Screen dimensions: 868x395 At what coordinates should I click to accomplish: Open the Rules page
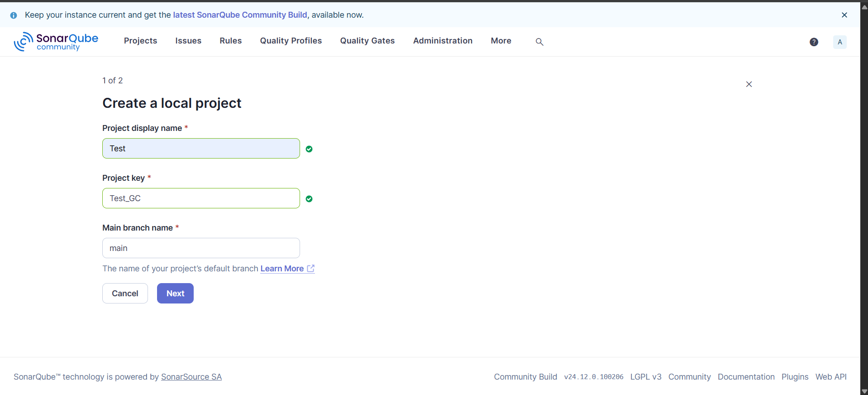click(231, 41)
